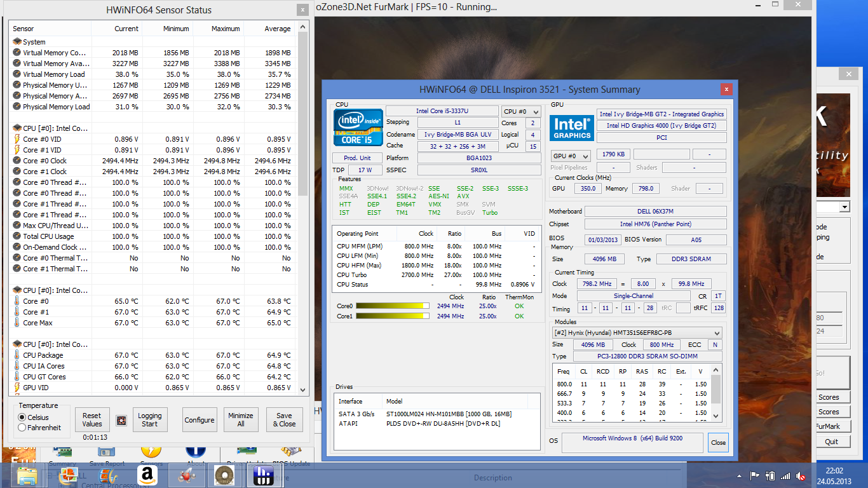Open the Hynix memory module dropdown
The width and height of the screenshot is (868, 488).
pos(637,333)
